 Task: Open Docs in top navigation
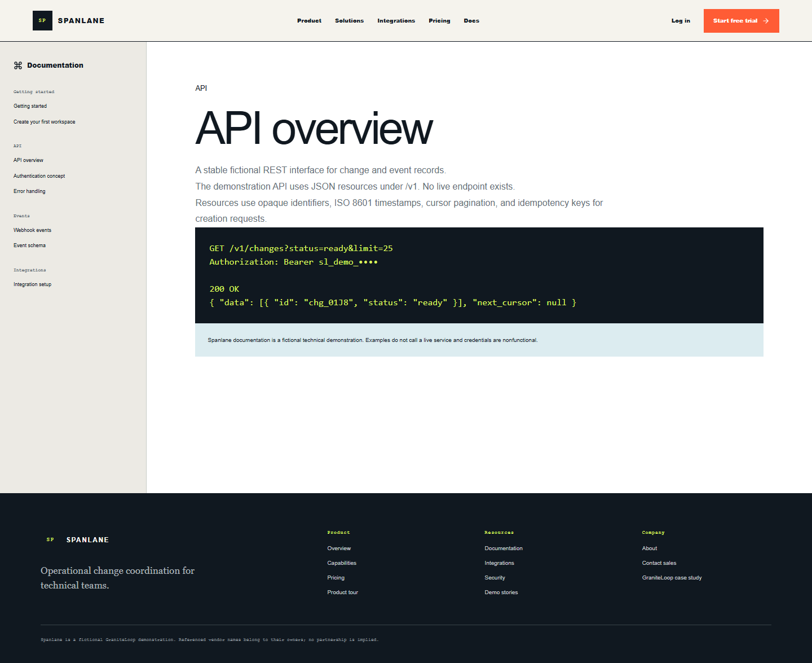click(x=471, y=21)
